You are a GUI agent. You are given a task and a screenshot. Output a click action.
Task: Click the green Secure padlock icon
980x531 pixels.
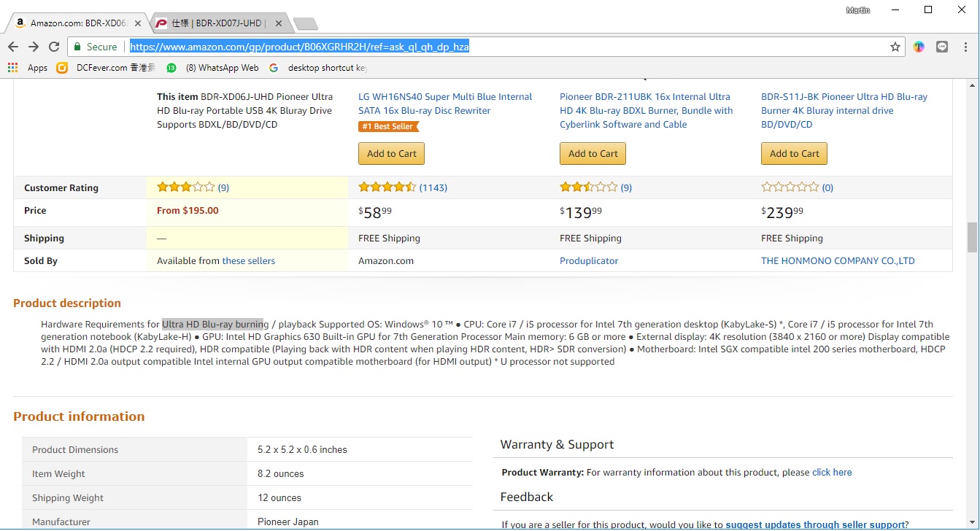(77, 47)
